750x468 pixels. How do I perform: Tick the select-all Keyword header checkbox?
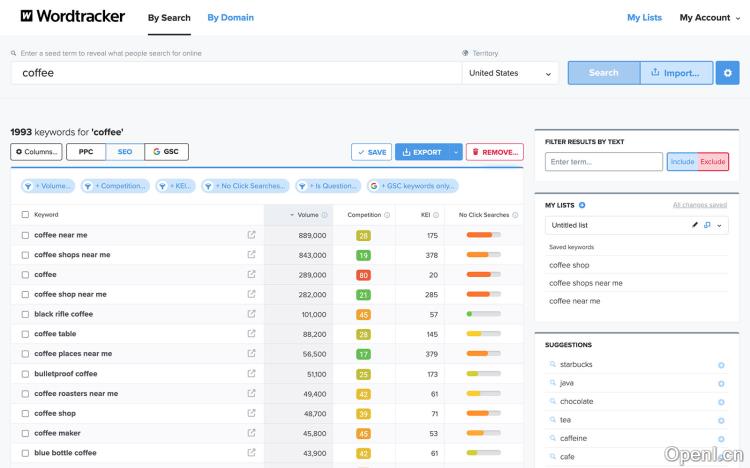(25, 214)
